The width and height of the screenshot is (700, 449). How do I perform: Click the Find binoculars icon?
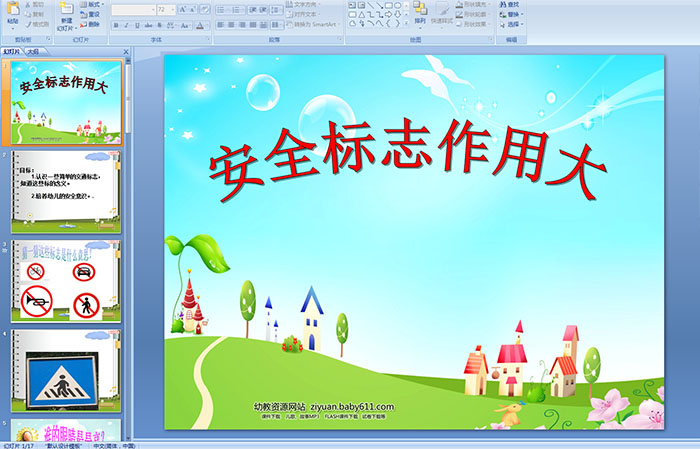click(x=503, y=4)
